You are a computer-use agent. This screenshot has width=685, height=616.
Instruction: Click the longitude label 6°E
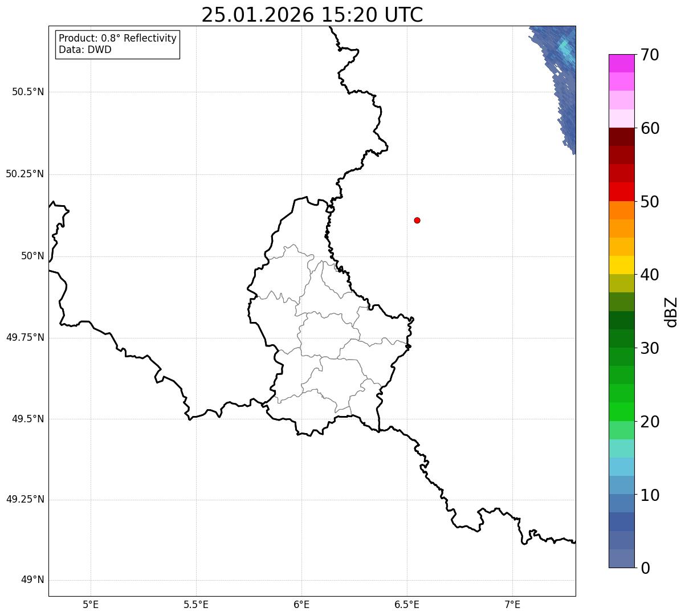[x=301, y=604]
